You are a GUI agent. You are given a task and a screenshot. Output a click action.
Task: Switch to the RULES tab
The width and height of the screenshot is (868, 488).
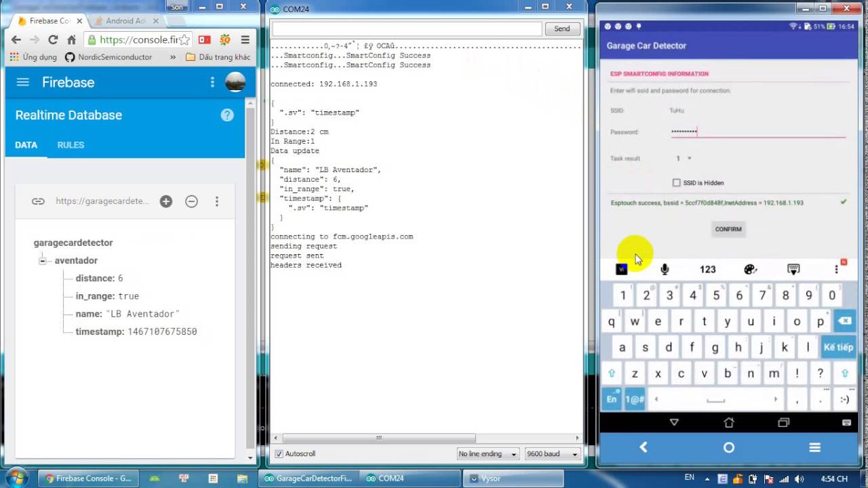(71, 145)
